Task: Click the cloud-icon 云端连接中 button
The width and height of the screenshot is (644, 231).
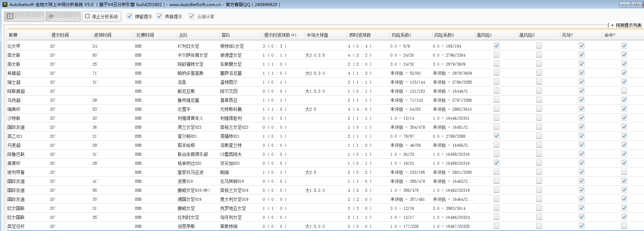Action: point(63,16)
